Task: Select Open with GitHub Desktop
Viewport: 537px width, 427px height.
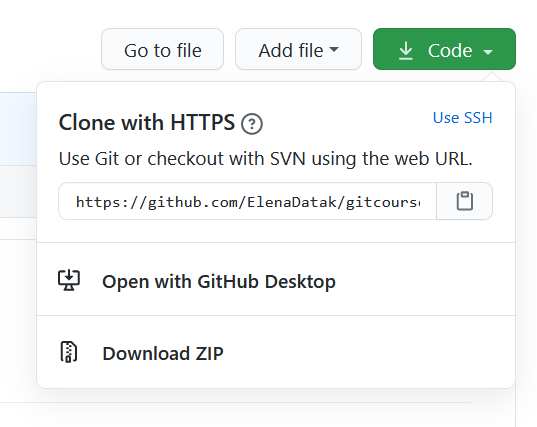Action: tap(276, 279)
